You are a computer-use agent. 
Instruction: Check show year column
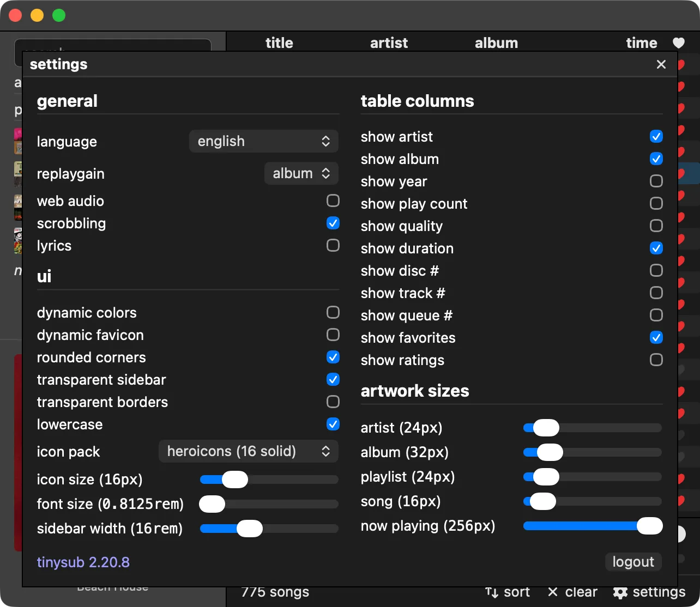(x=656, y=181)
